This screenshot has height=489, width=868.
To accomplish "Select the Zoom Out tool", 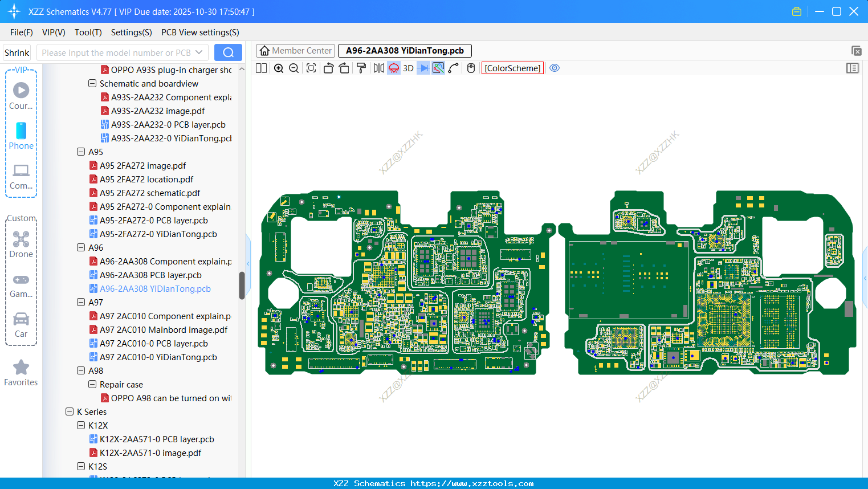I will pyautogui.click(x=294, y=68).
